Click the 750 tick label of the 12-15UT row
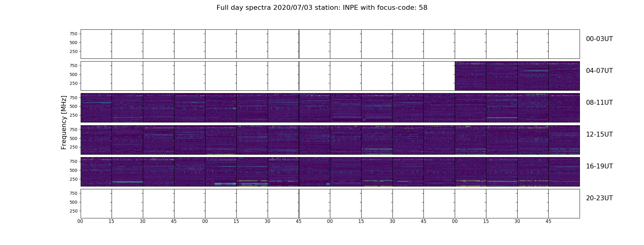644x245 pixels. pos(74,130)
